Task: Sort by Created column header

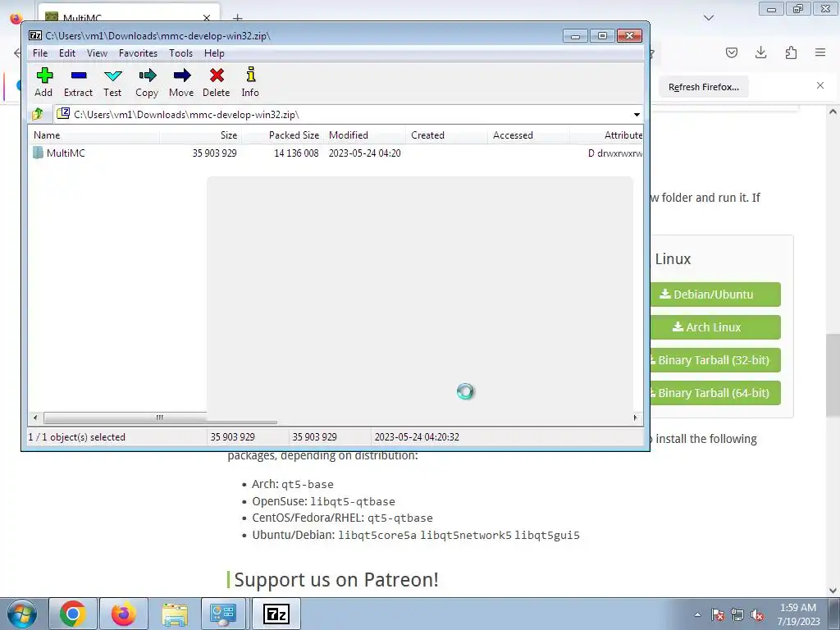Action: pyautogui.click(x=446, y=135)
